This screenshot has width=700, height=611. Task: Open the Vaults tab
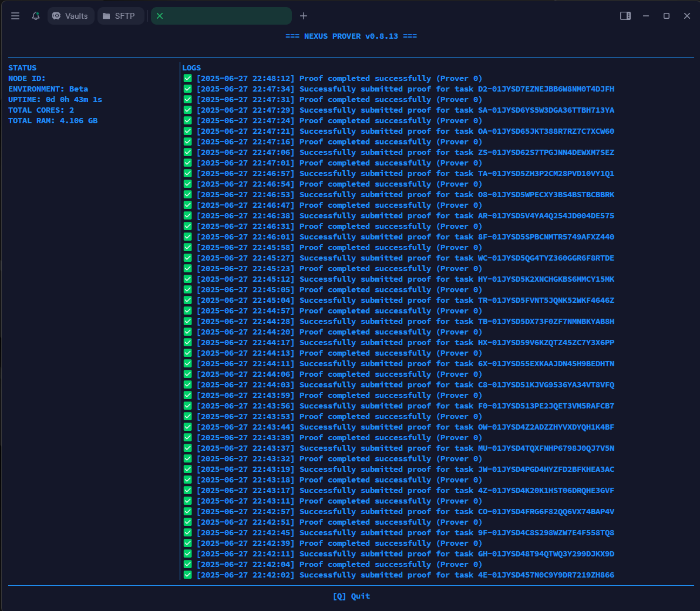point(70,16)
